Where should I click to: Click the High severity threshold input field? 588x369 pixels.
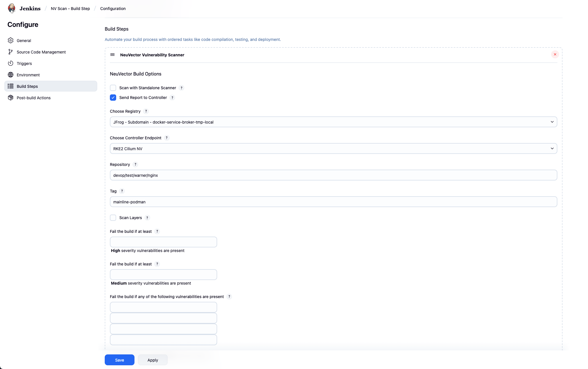click(x=163, y=242)
